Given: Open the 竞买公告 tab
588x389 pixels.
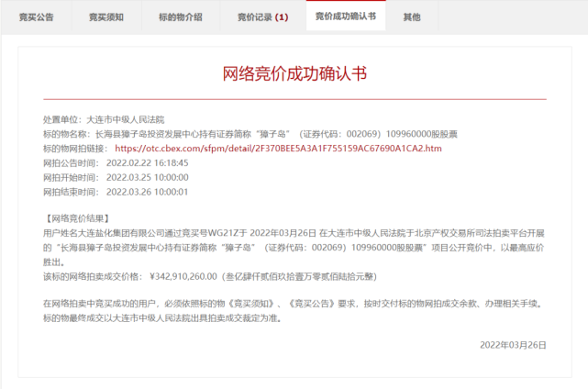Looking at the screenshot, I should point(37,17).
